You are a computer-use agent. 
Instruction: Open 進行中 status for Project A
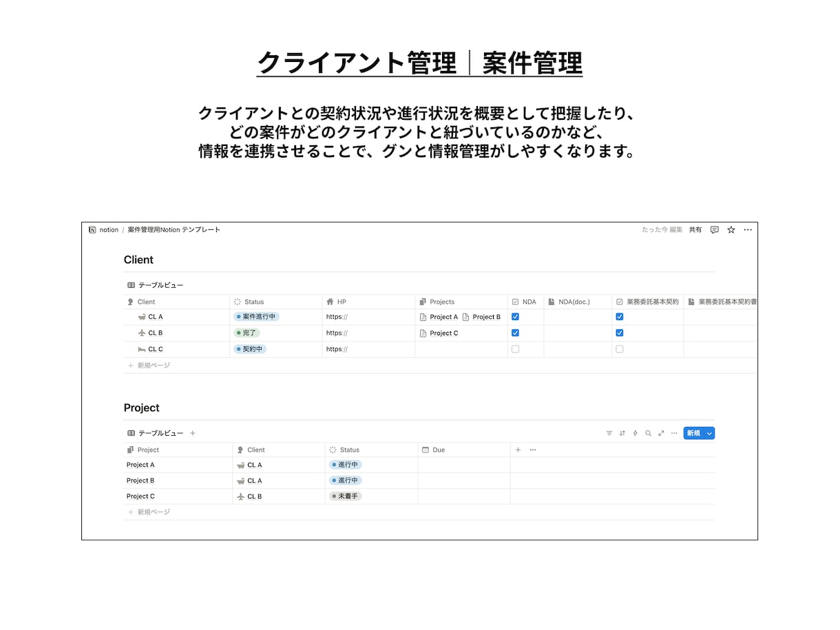(x=345, y=465)
